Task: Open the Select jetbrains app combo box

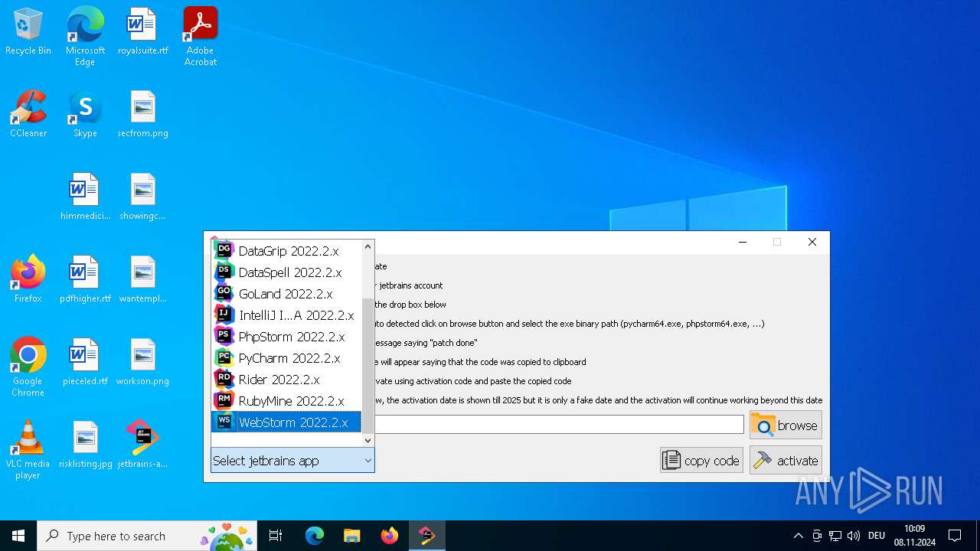Action: [x=292, y=461]
